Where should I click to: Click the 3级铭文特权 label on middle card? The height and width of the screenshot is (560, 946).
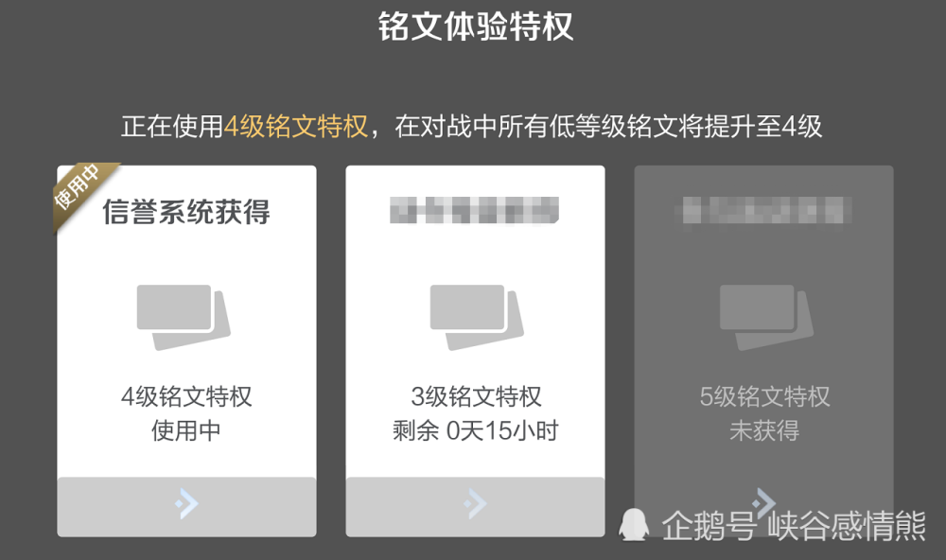click(x=476, y=396)
